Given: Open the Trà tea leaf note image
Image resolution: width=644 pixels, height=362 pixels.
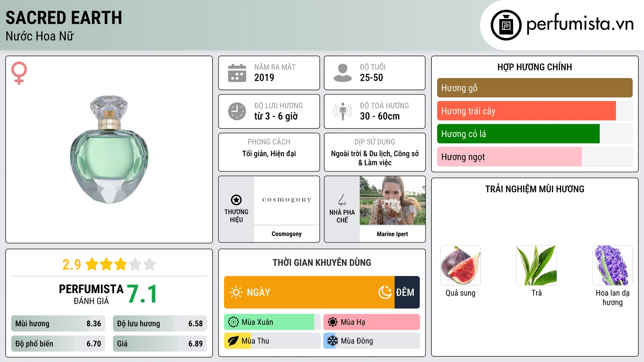Looking at the screenshot, I should coord(536,265).
